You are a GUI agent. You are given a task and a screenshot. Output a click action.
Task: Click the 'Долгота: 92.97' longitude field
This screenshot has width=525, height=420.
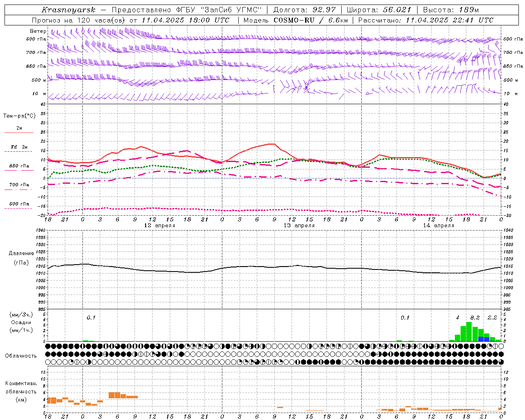304,10
